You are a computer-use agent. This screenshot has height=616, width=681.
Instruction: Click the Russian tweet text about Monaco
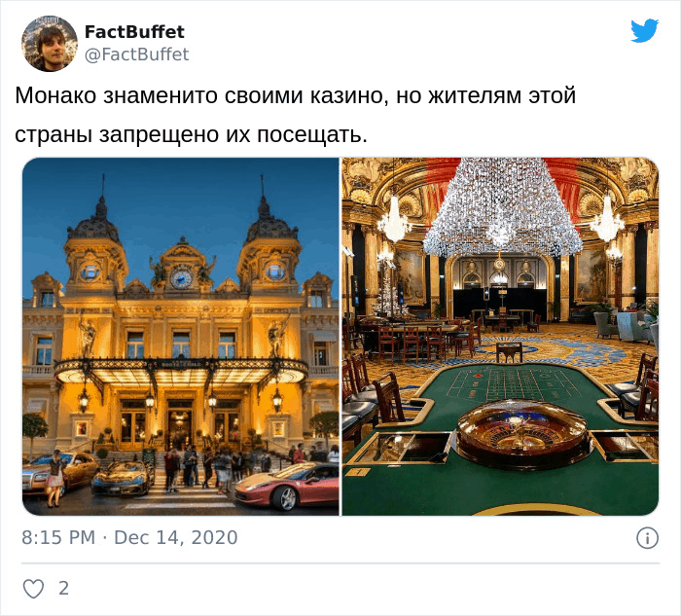click(x=296, y=115)
